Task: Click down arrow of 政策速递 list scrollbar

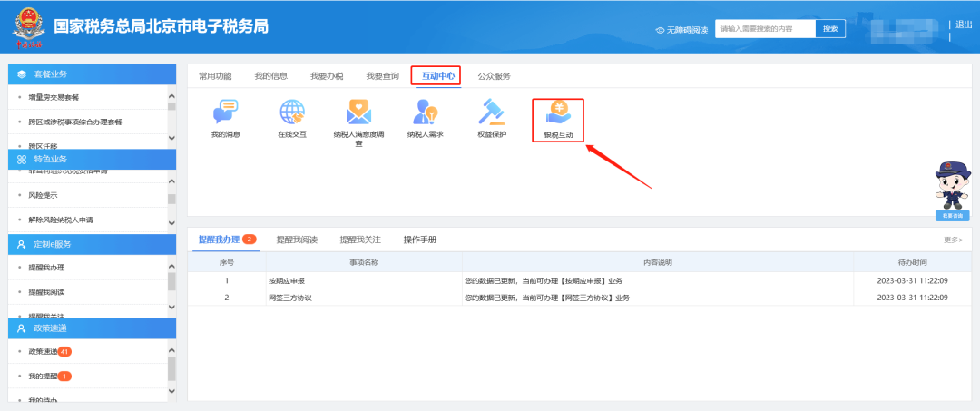Action: [x=171, y=391]
